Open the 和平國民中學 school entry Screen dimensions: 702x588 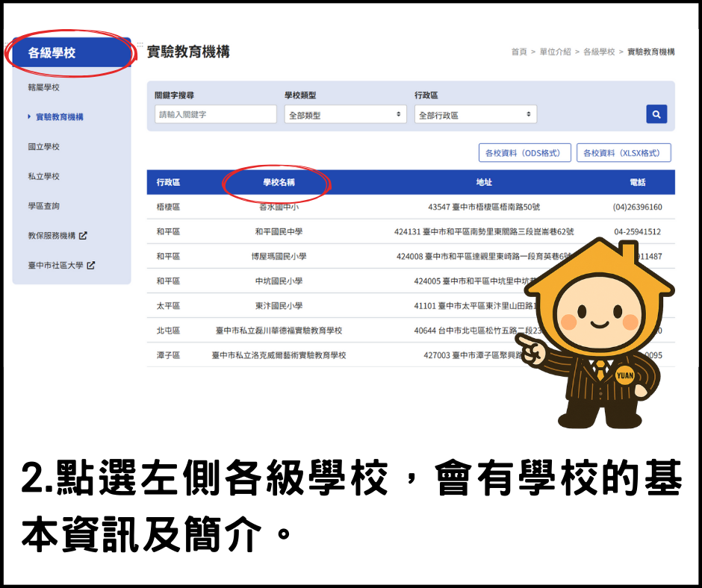[279, 232]
